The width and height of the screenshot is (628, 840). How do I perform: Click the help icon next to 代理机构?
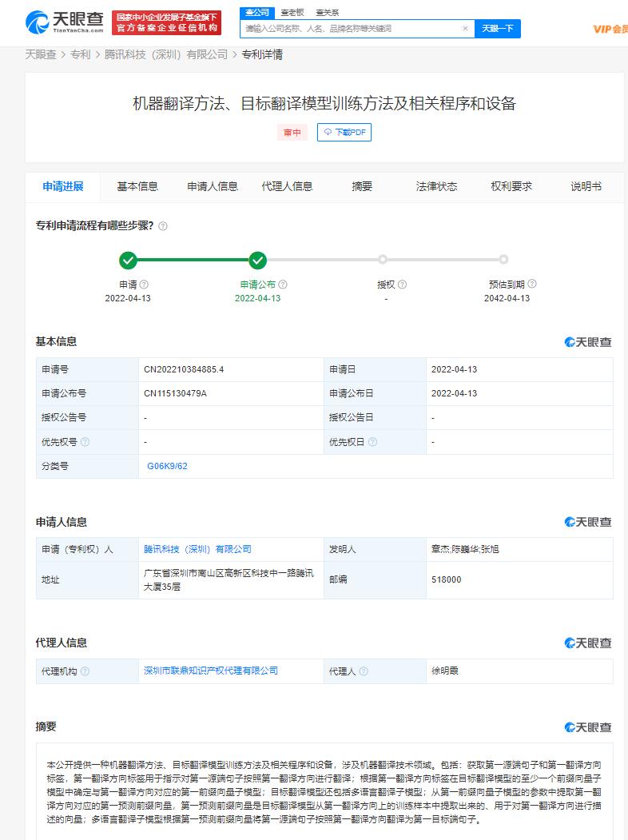coord(85,671)
